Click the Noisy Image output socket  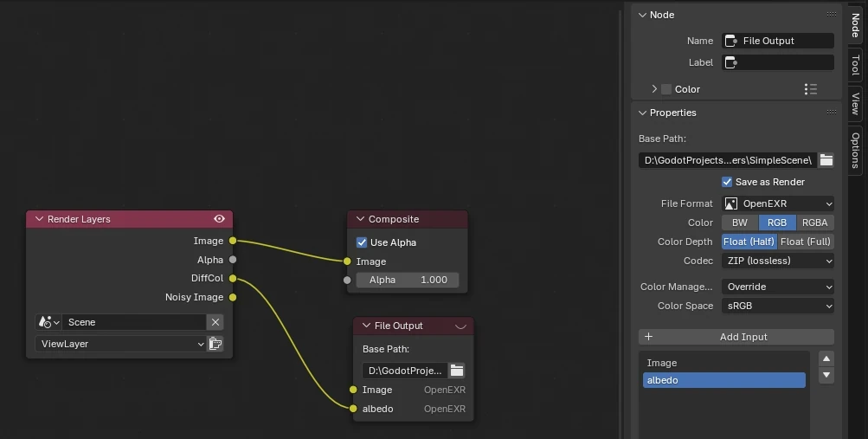233,297
